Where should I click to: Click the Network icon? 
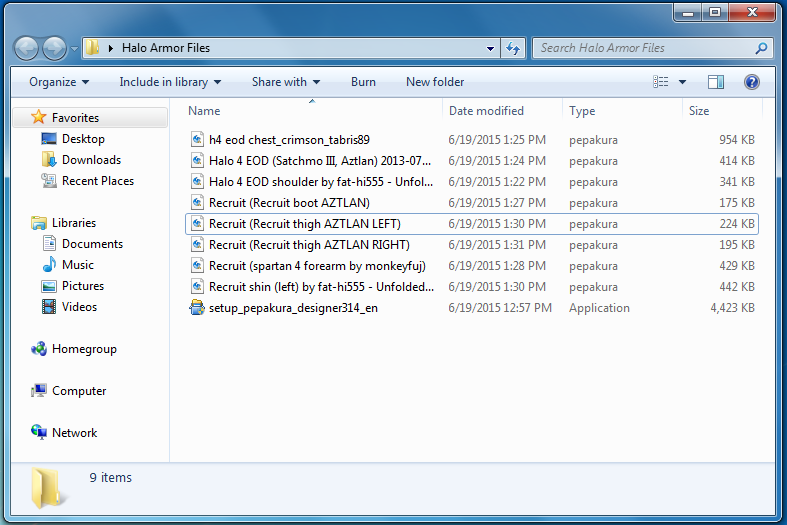pos(39,432)
